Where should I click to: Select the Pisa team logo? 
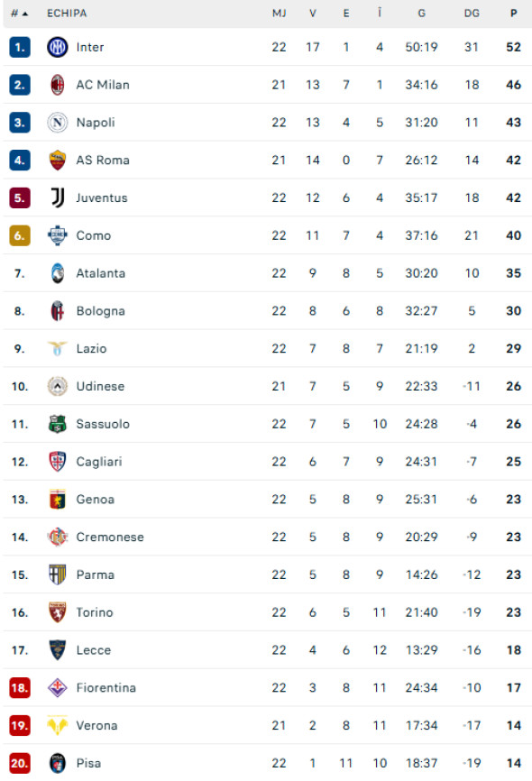[54, 763]
